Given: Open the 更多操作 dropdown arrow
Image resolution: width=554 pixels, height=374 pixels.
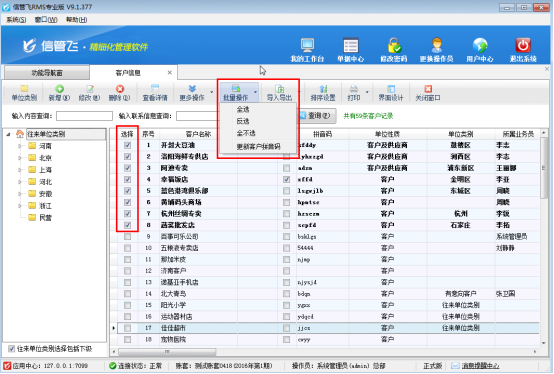Looking at the screenshot, I should [212, 92].
